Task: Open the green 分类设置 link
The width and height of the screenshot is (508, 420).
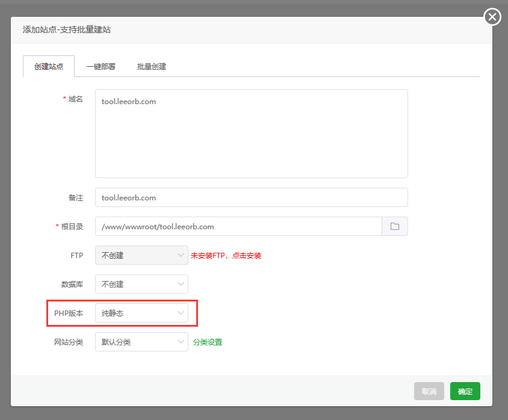Action: click(207, 342)
